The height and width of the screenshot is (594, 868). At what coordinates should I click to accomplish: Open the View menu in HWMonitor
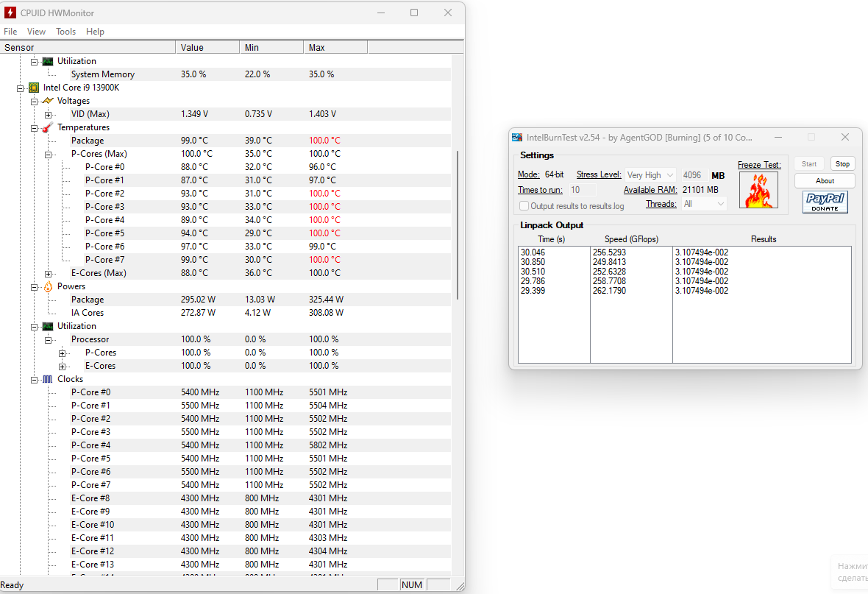click(x=37, y=32)
